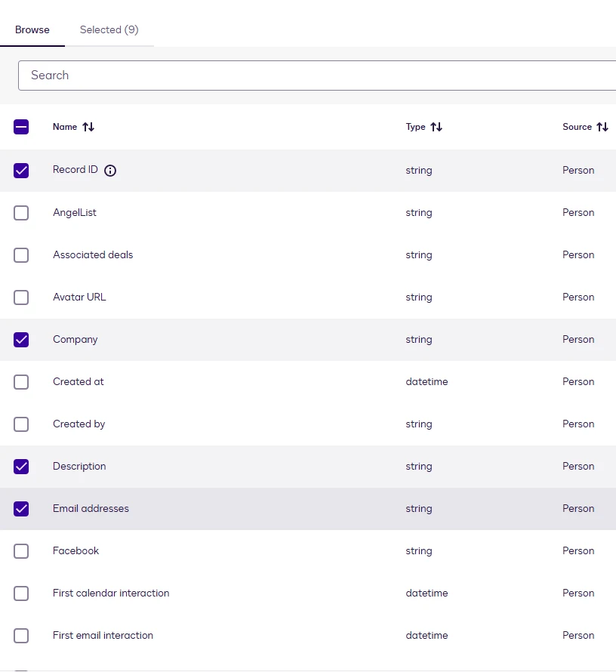Click the Source column header label
Screen dimensions: 616x672
tap(577, 127)
